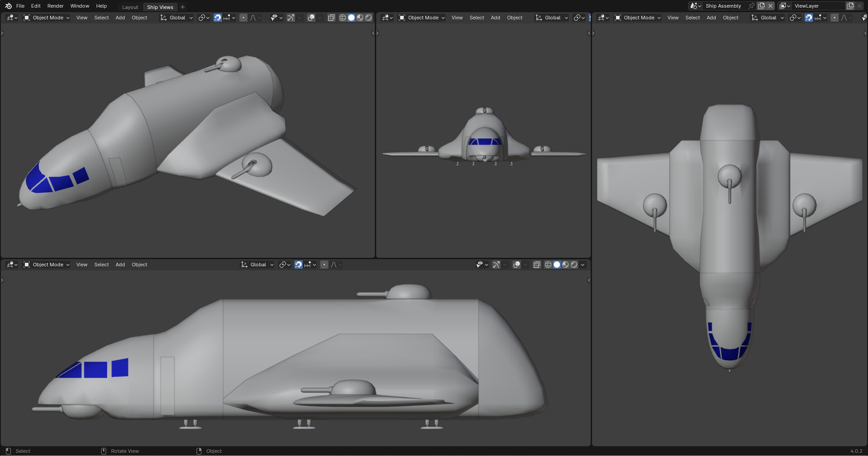
Task: Select rendered shading in the bottom viewport
Action: click(574, 265)
